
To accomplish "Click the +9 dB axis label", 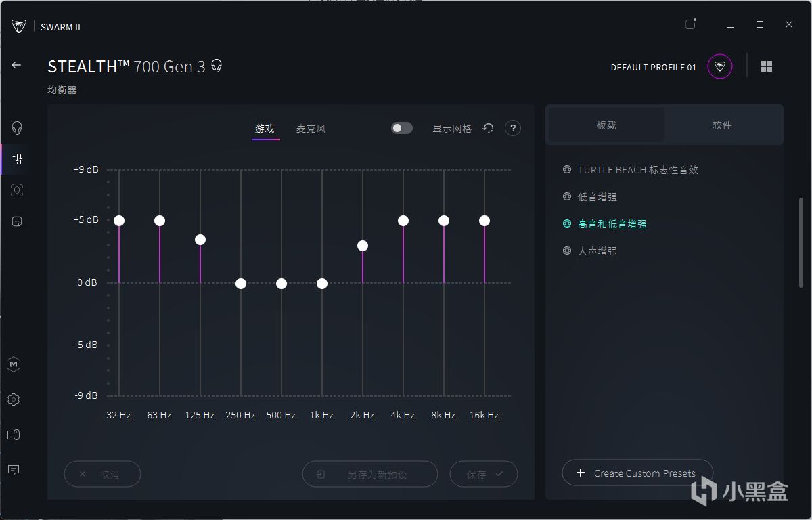I will click(86, 169).
